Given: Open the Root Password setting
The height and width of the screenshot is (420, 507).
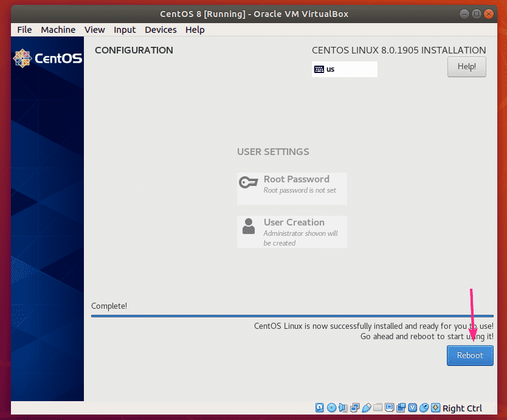Looking at the screenshot, I should [x=292, y=188].
